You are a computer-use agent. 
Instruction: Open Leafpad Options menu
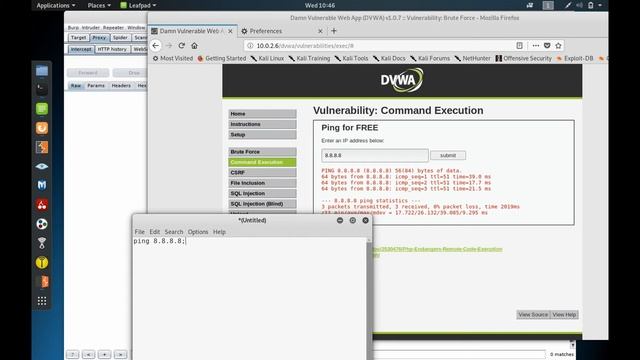pos(198,232)
